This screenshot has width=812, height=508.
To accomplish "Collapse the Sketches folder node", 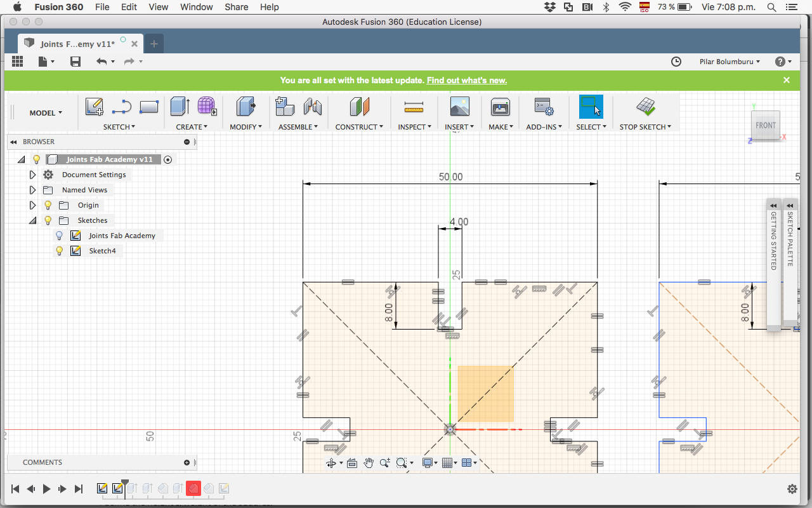I will (32, 220).
